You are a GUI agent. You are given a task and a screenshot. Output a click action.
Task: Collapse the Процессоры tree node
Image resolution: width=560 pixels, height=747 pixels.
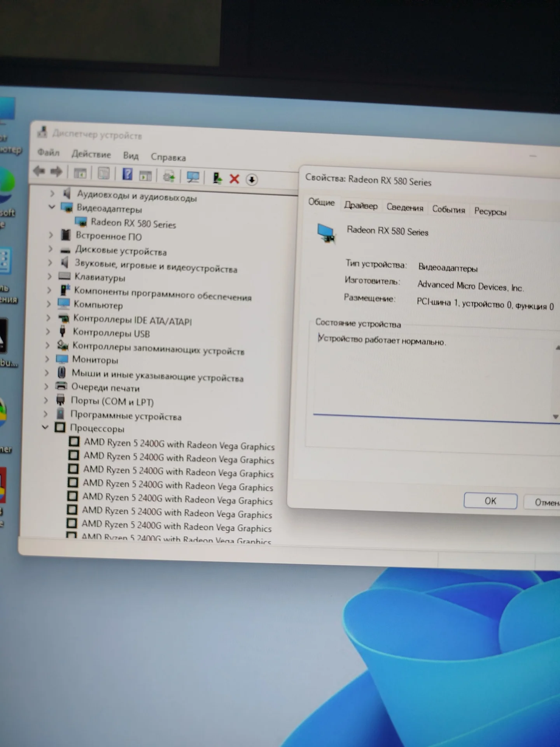[x=45, y=427]
